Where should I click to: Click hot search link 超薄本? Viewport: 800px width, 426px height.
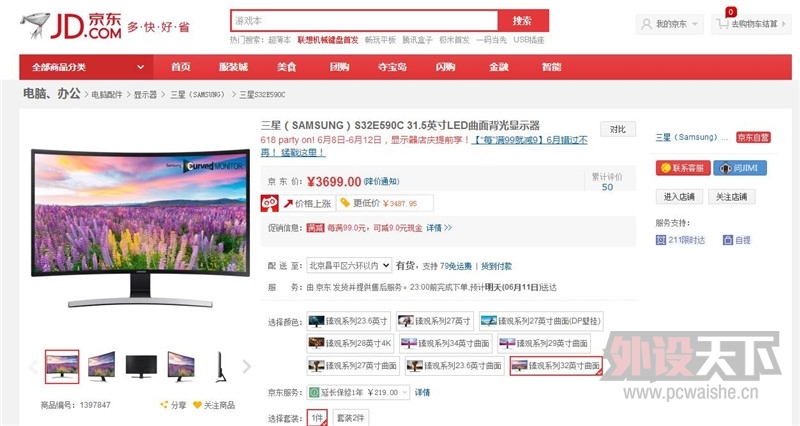(x=279, y=40)
